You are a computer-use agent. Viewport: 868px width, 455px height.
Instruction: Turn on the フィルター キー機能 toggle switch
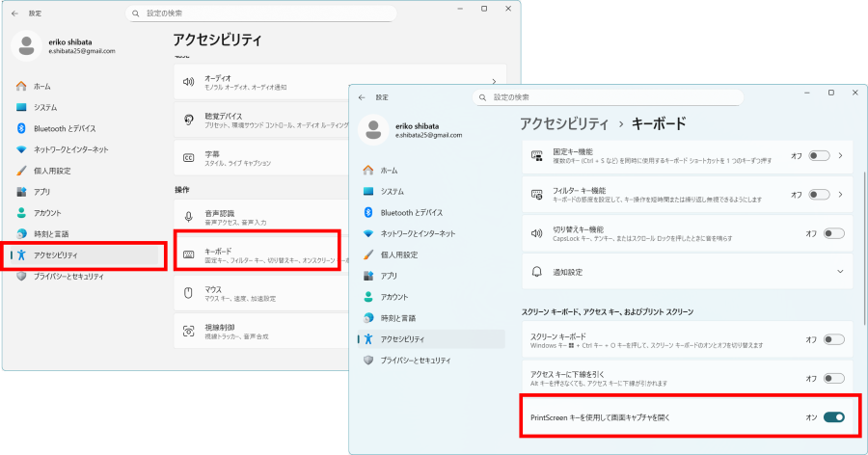tap(819, 195)
